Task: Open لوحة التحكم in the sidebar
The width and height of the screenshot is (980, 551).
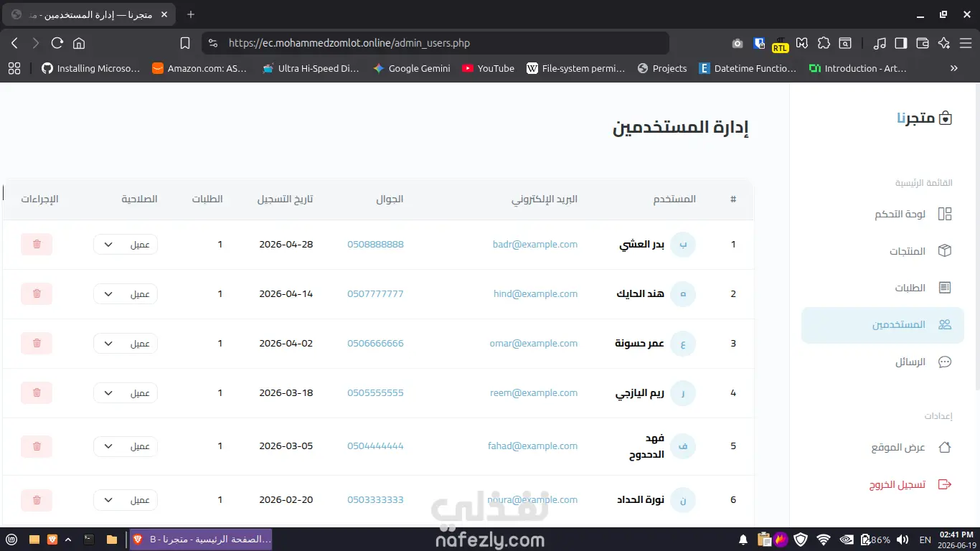Action: click(x=882, y=214)
